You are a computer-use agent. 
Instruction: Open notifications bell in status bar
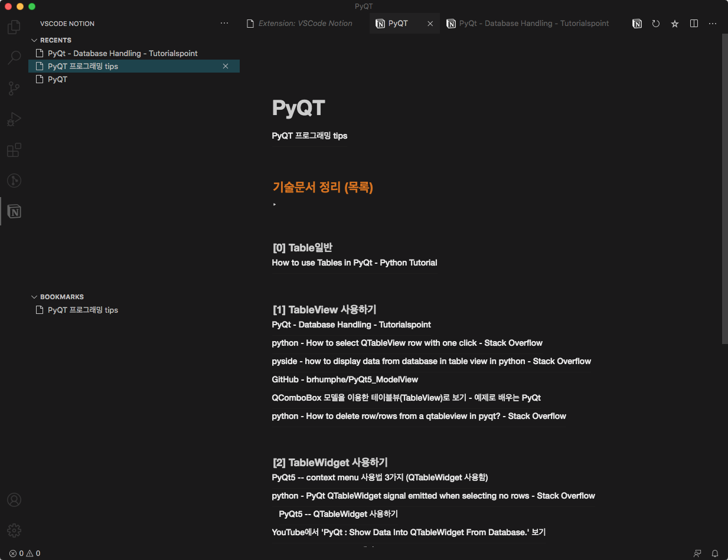pos(715,554)
